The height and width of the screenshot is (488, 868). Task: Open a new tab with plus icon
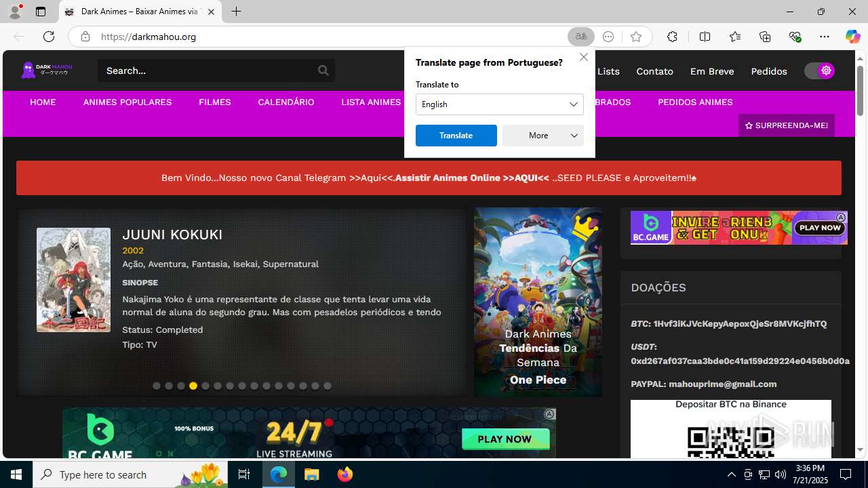(x=236, y=12)
